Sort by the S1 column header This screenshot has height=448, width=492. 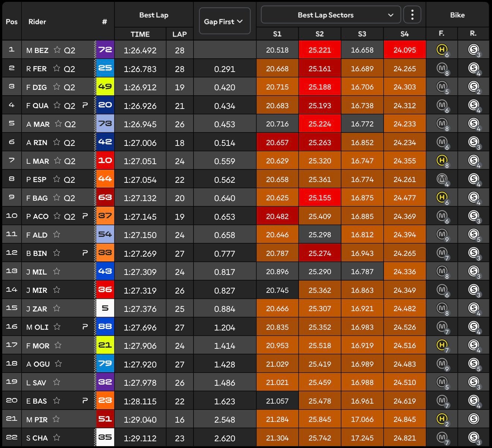[277, 34]
